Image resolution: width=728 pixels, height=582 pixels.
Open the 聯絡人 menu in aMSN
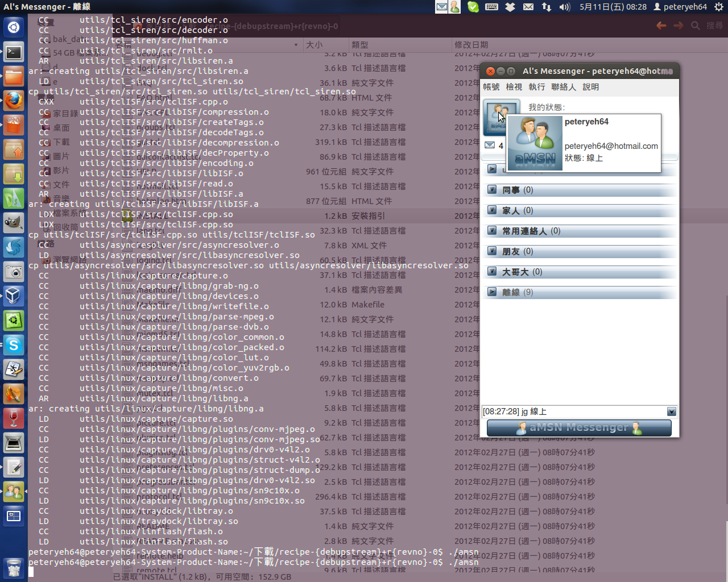(564, 87)
